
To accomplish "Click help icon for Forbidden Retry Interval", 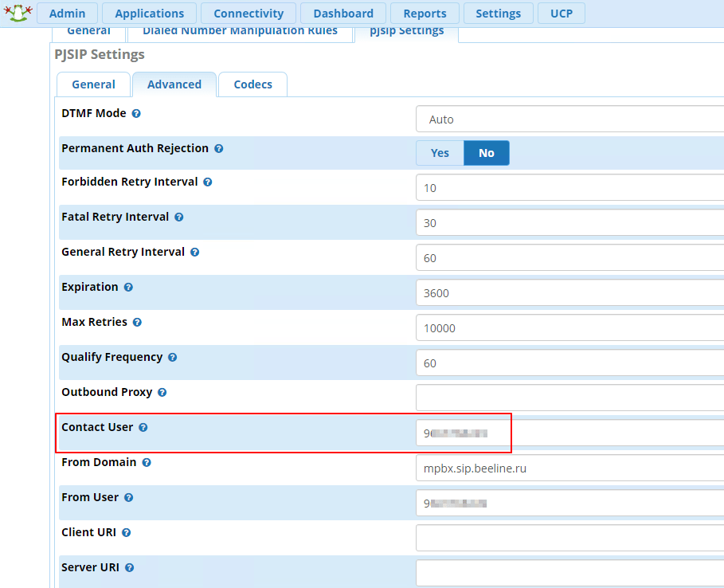I will tap(208, 182).
